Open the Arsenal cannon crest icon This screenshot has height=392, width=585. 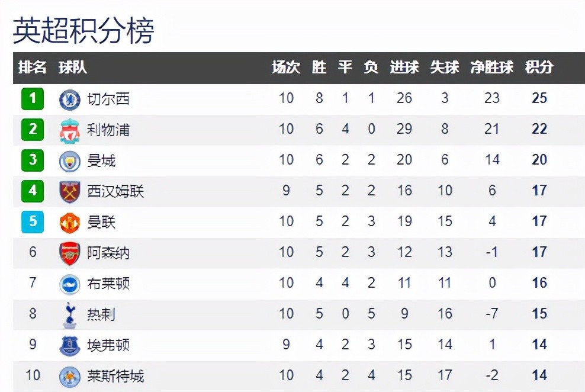pos(70,253)
